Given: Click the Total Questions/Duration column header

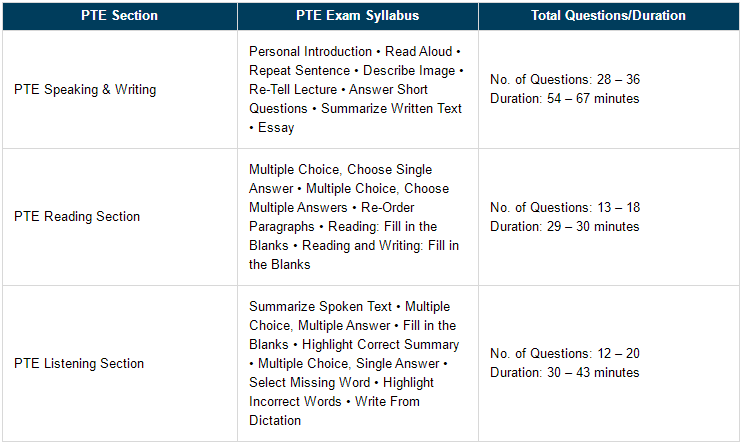Looking at the screenshot, I should click(609, 16).
